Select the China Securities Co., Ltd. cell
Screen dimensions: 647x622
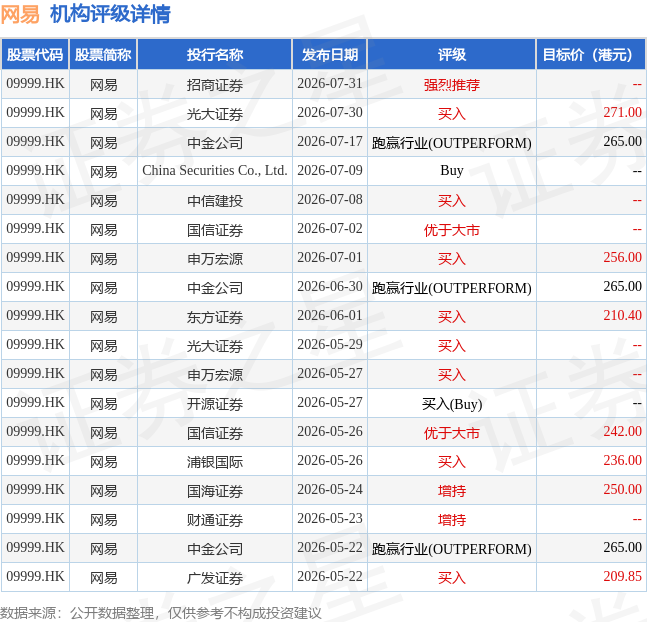coord(215,170)
